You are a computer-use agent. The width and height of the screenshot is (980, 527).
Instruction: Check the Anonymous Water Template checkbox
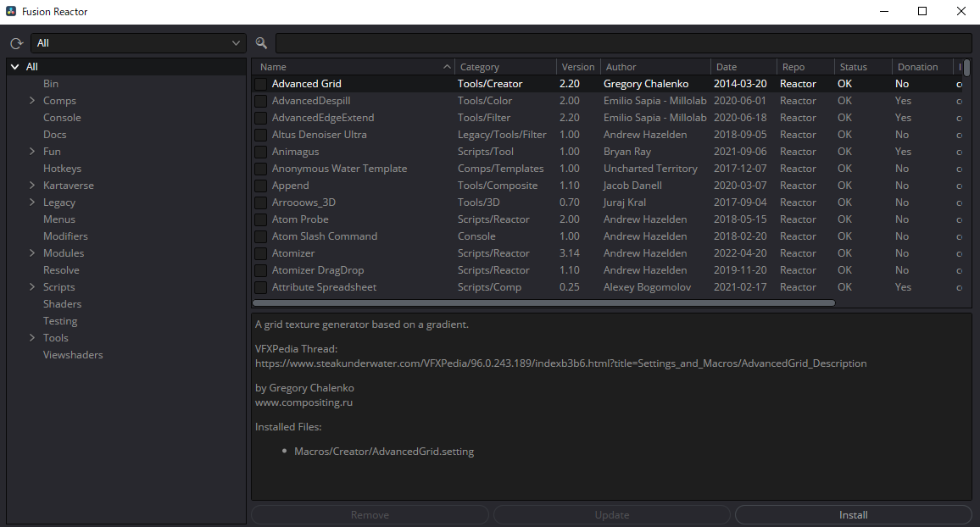click(x=260, y=169)
